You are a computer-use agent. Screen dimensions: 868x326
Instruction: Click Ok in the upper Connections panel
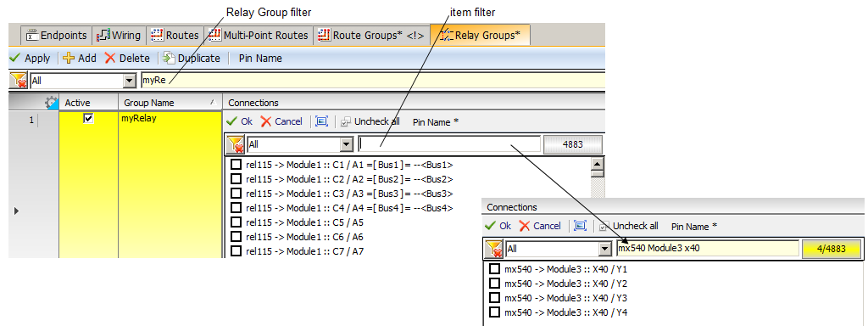click(x=240, y=121)
